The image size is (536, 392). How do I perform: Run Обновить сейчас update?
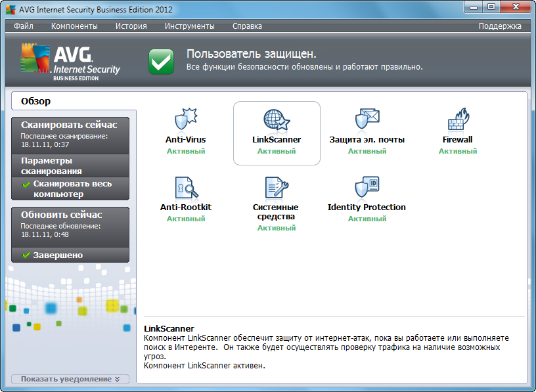70,227
